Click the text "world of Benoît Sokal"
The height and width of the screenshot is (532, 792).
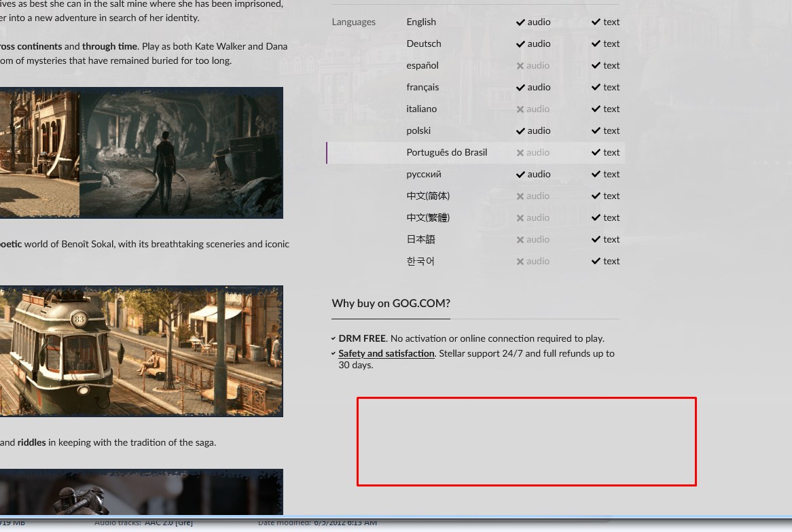70,244
